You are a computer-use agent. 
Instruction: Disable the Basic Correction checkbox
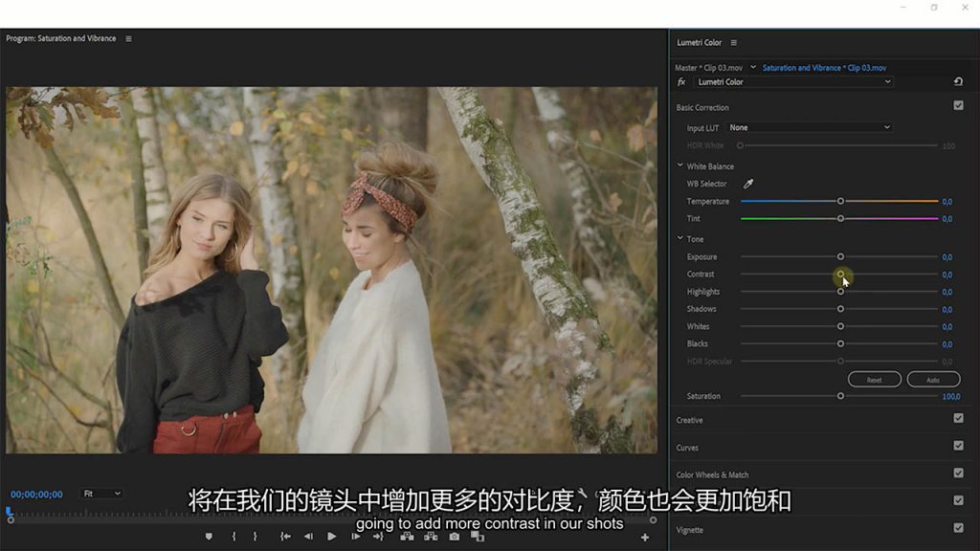958,106
